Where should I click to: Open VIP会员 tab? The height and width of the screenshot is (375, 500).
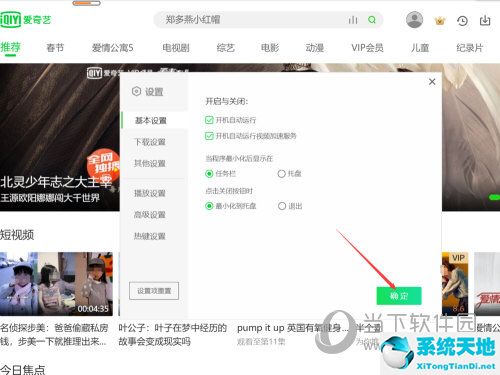(367, 48)
